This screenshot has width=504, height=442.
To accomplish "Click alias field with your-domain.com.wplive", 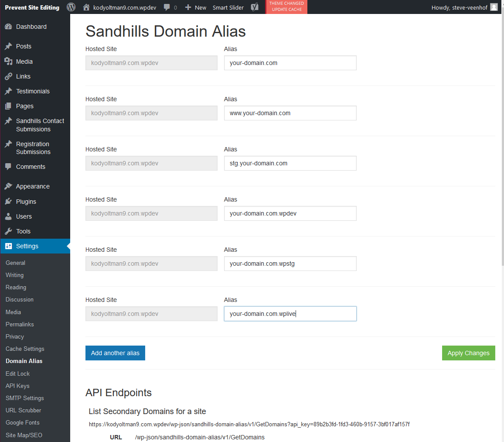I will click(290, 314).
